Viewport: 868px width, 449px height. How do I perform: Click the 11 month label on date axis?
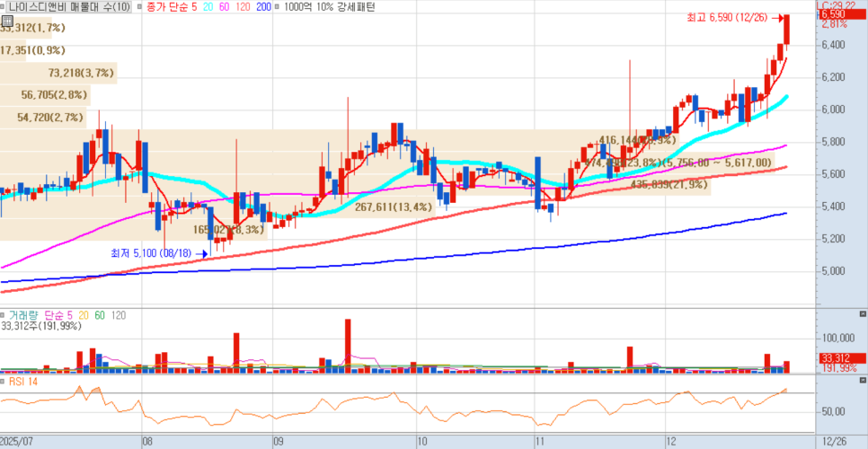pyautogui.click(x=540, y=441)
